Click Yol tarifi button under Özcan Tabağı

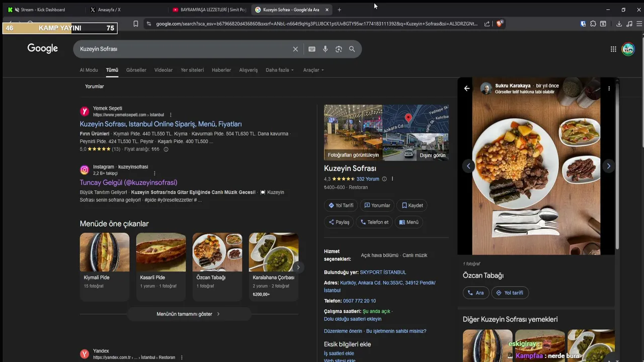tap(510, 293)
